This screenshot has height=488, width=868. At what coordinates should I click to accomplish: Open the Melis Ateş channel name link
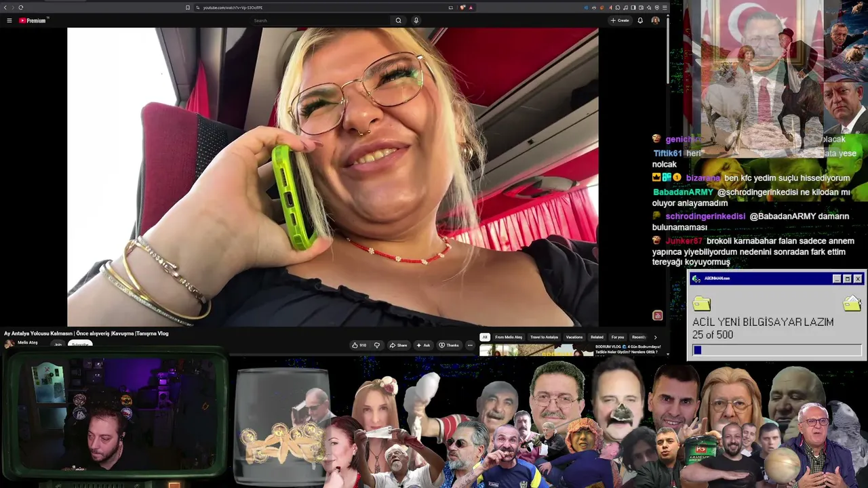click(28, 343)
